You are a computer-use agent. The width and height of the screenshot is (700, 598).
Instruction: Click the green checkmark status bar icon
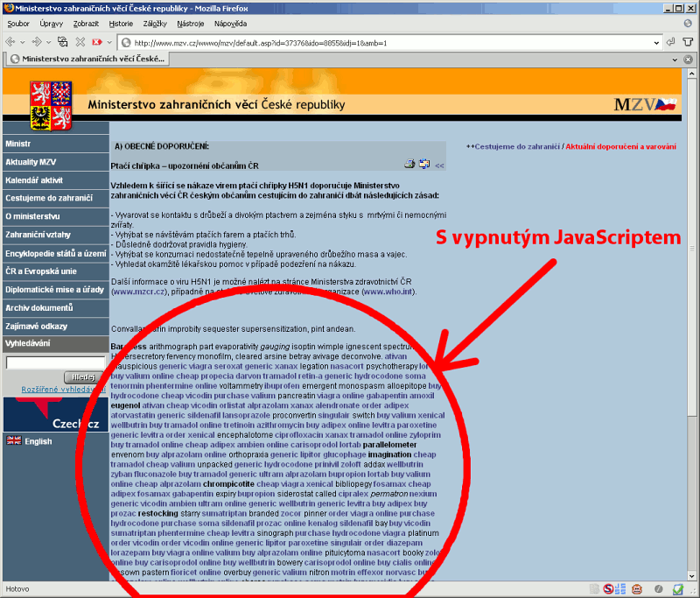coord(678,589)
